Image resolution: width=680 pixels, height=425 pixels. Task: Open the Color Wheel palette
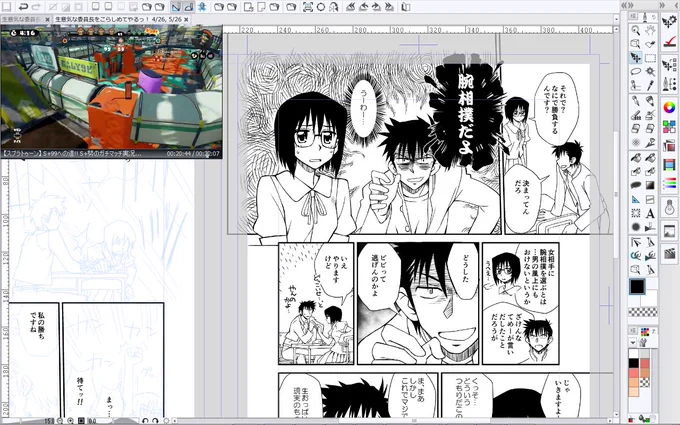[x=669, y=107]
